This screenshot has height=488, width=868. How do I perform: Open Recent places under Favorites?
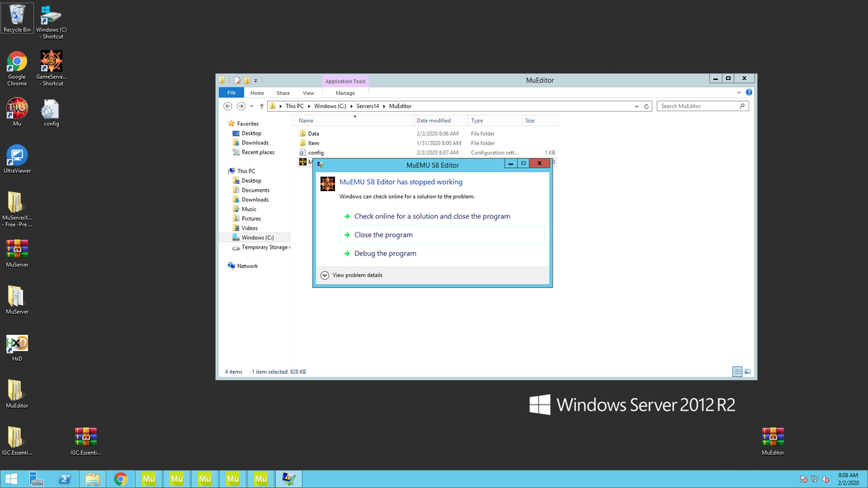pos(258,152)
